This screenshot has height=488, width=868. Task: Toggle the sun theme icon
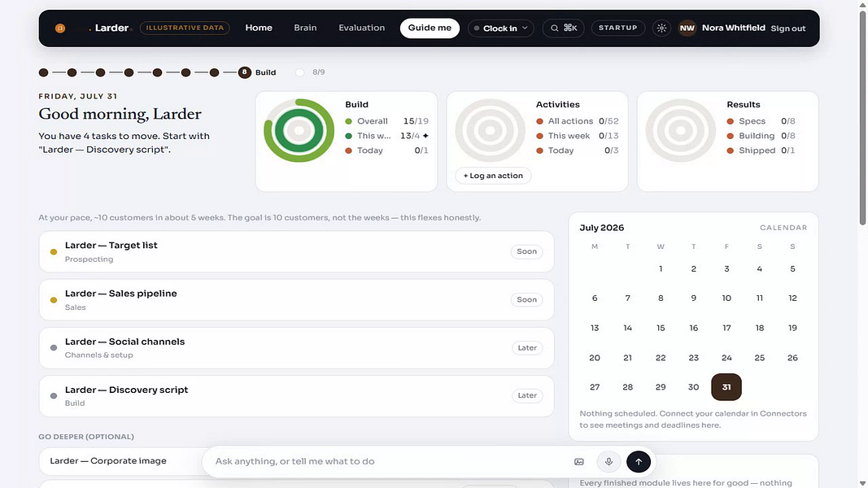point(661,28)
